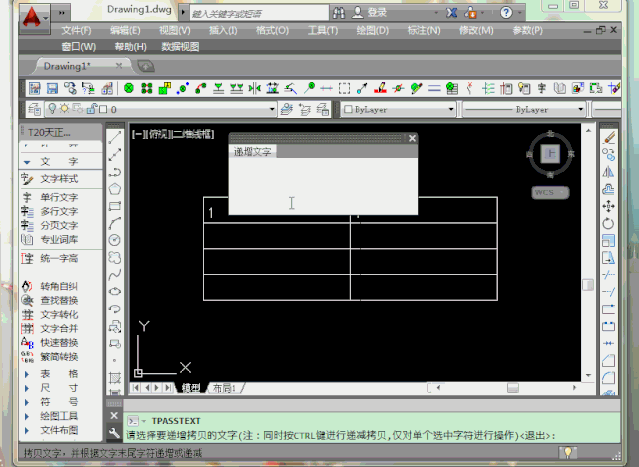Click 单行文字 in the T20 panel
The image size is (639, 467).
pyautogui.click(x=59, y=197)
